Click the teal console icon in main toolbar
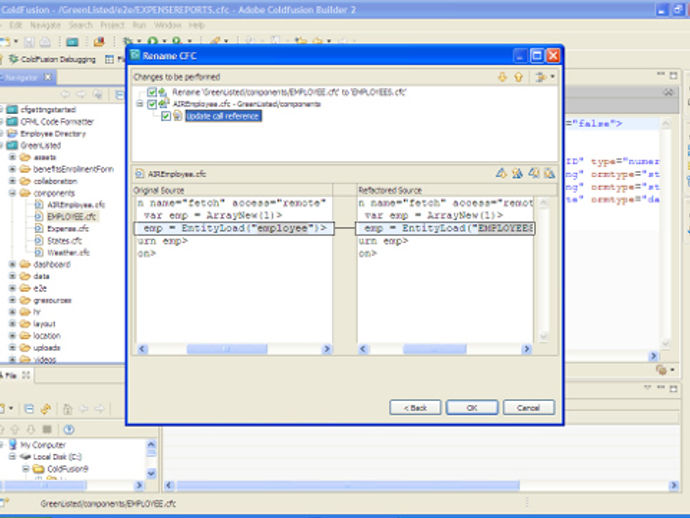The width and height of the screenshot is (690, 518). tap(72, 42)
